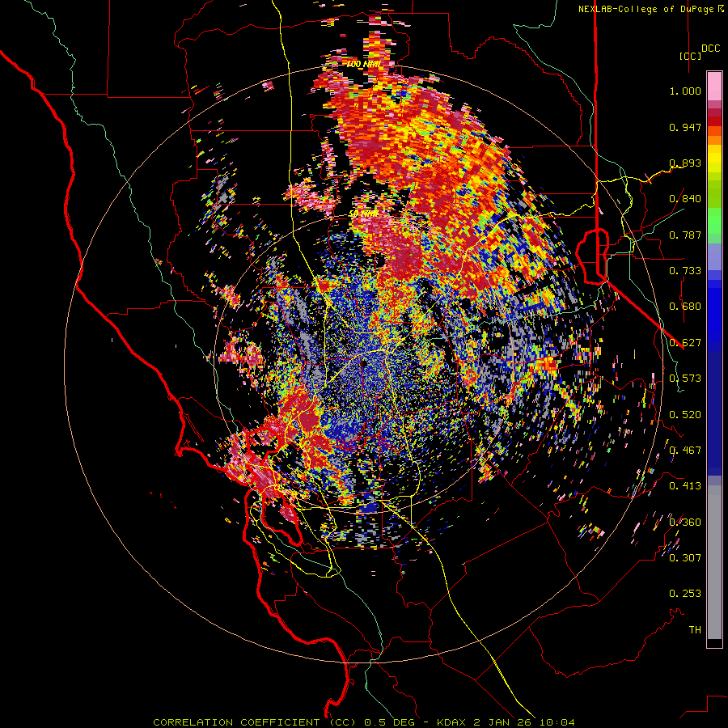728x728 pixels.
Task: Select the 0.947 scale value
Action: click(x=685, y=127)
